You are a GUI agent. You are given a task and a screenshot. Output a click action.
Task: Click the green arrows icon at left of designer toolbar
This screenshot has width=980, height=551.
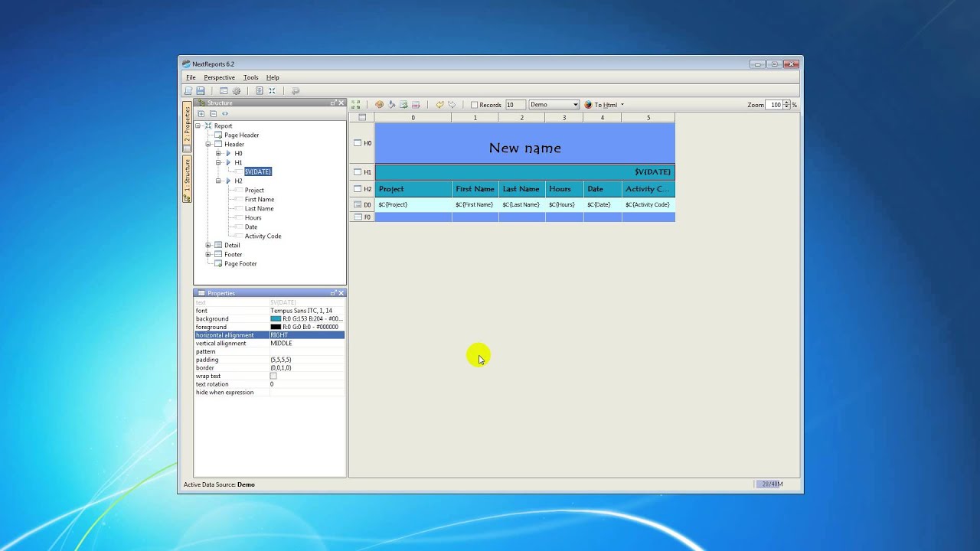[x=356, y=105]
